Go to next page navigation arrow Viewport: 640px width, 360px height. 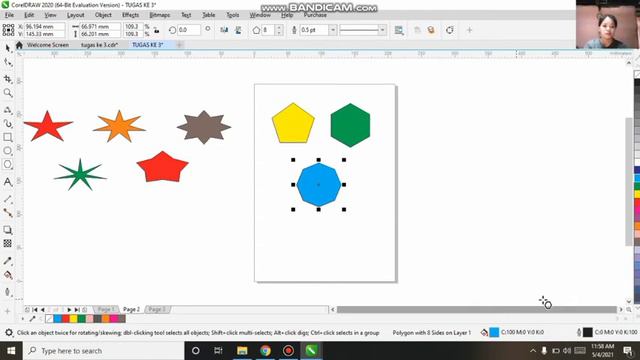[x=69, y=310]
